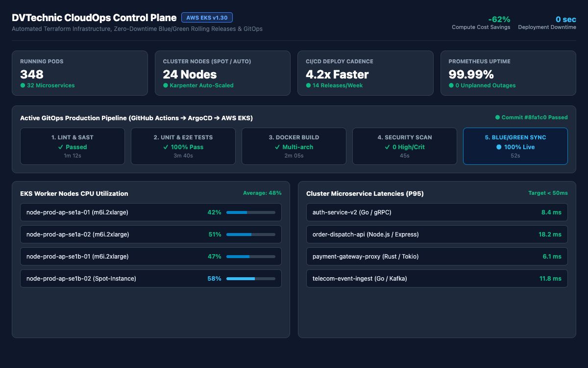This screenshot has height=368, width=588.
Task: Click the Commit #8fa1c0 Passed status
Action: [531, 118]
